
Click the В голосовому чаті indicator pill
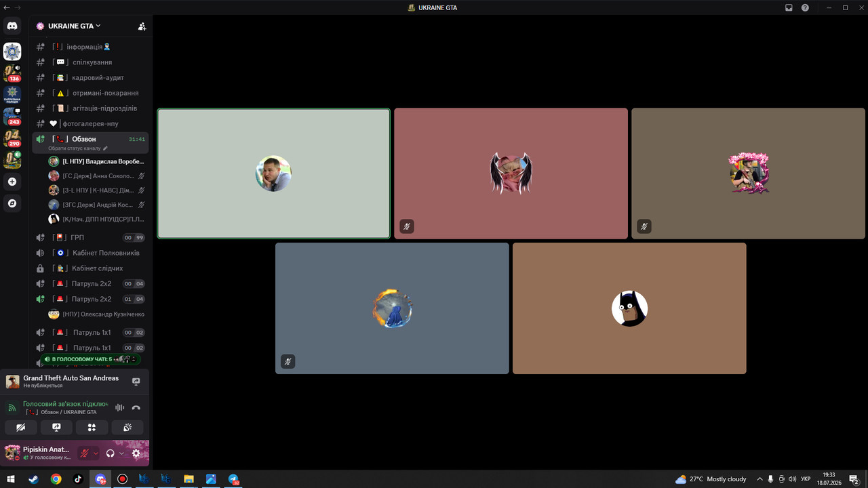pos(90,359)
